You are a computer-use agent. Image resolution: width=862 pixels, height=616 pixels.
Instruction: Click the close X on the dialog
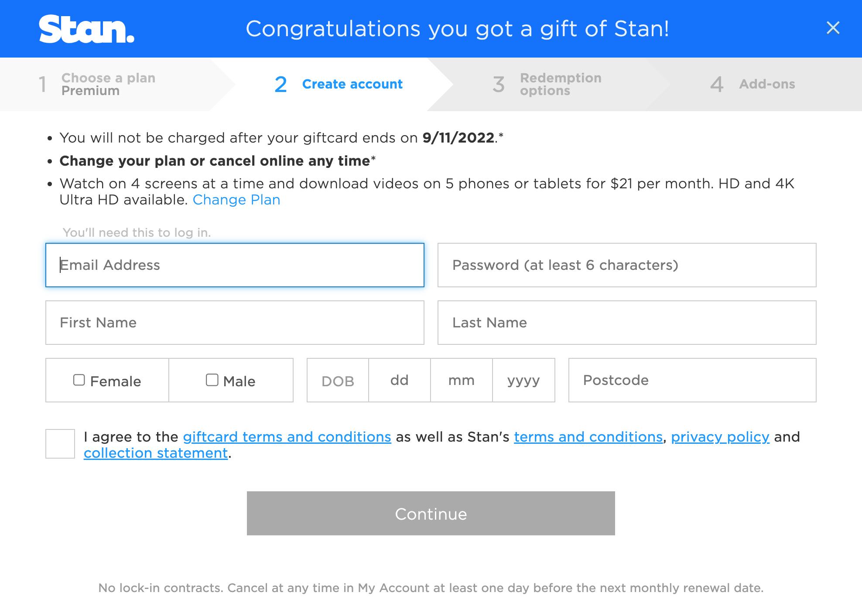tap(833, 28)
